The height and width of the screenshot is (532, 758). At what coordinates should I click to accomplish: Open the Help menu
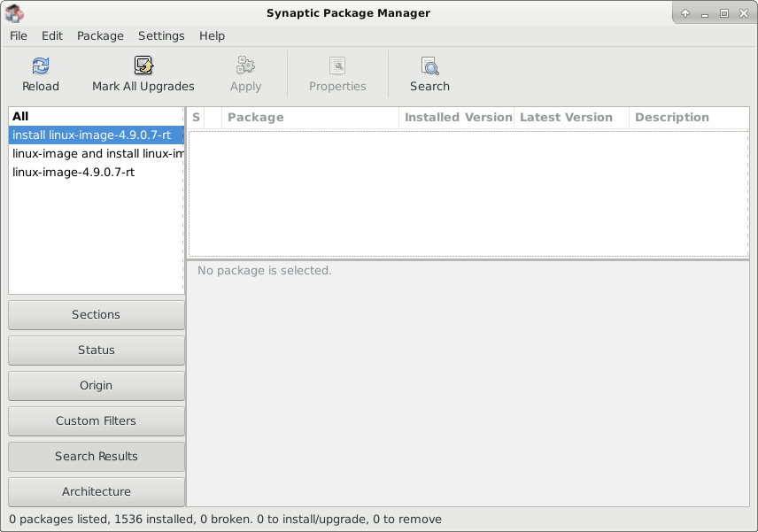click(212, 35)
